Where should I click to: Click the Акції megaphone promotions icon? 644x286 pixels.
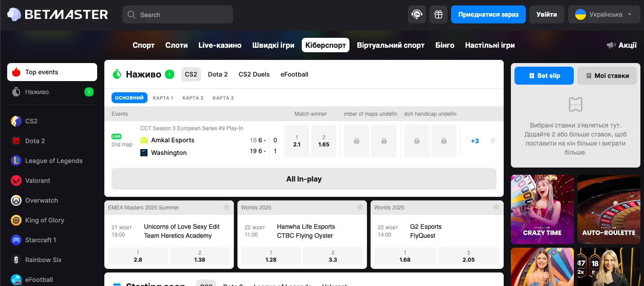pyautogui.click(x=611, y=45)
